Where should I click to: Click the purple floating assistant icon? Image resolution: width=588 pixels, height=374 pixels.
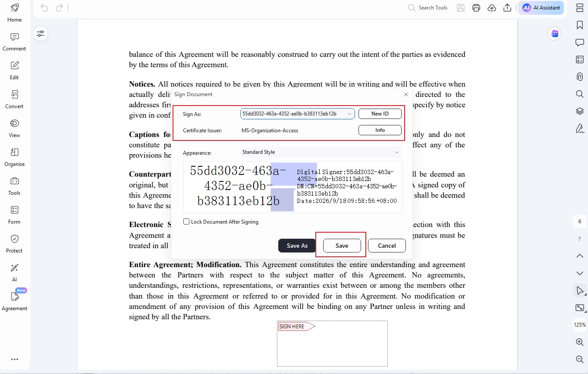(554, 34)
